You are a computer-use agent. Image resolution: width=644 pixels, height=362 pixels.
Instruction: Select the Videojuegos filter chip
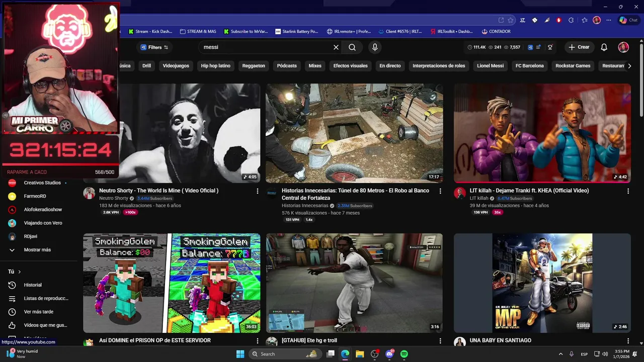[176, 66]
